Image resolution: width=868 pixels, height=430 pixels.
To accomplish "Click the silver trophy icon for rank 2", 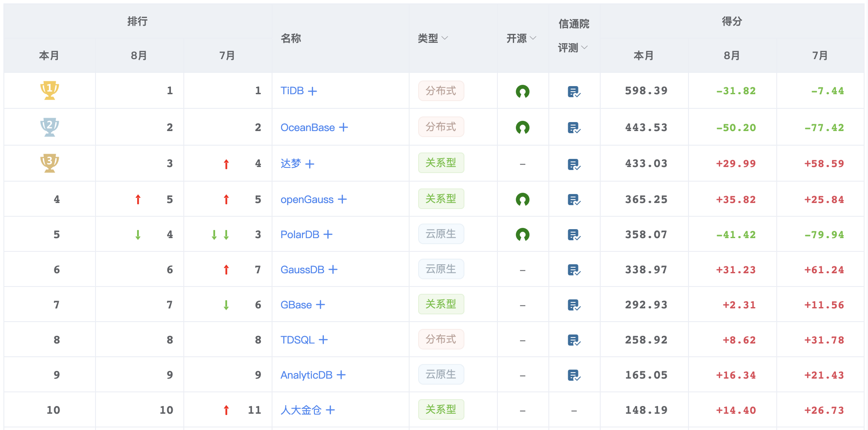I will [50, 127].
